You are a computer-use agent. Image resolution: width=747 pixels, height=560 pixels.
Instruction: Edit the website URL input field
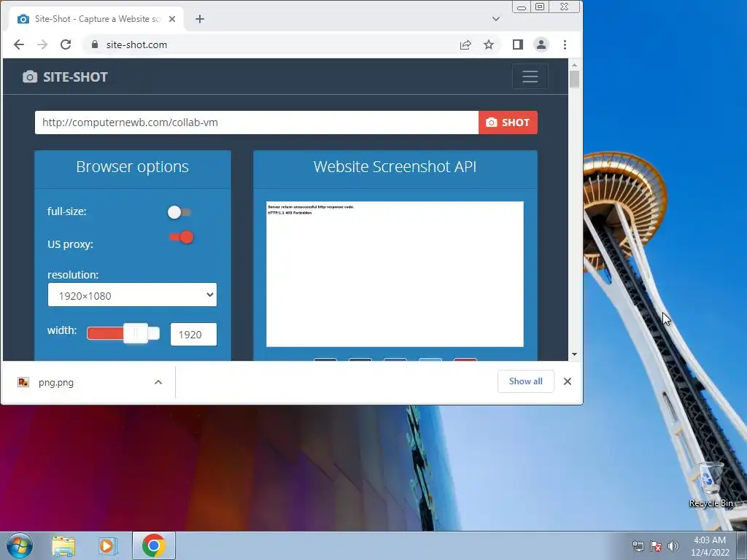click(257, 122)
